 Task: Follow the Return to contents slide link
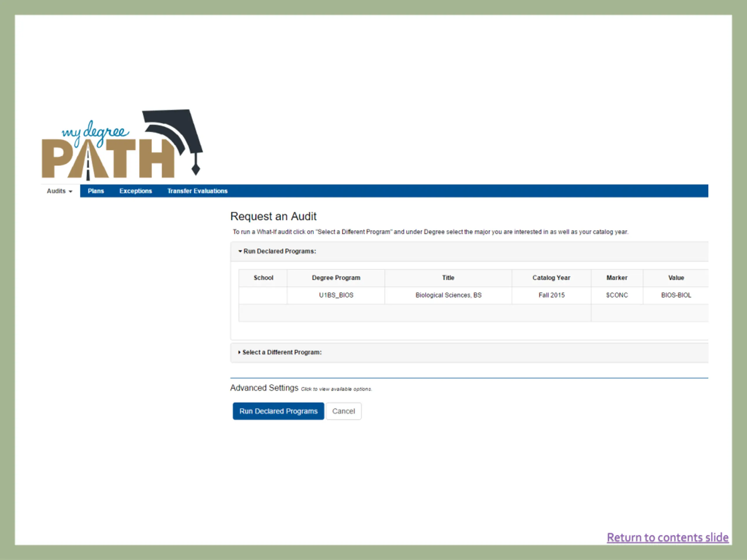coord(667,537)
